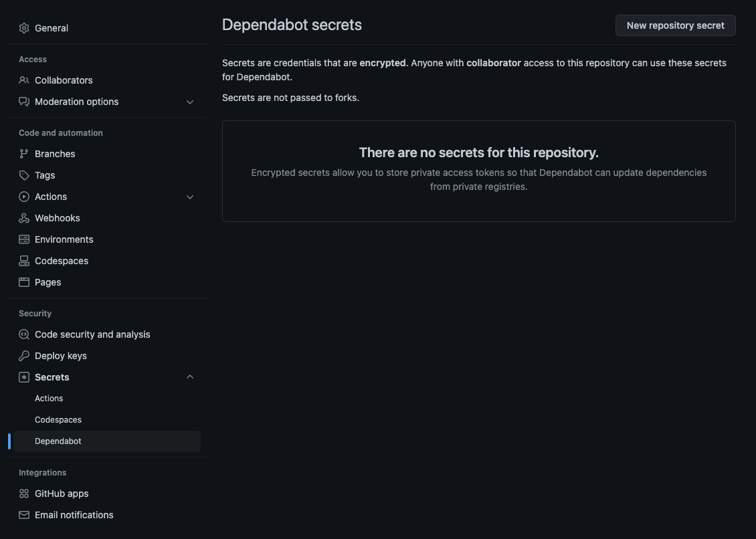This screenshot has height=539, width=756.
Task: Click the Actions label under Code and automation
Action: click(x=51, y=197)
